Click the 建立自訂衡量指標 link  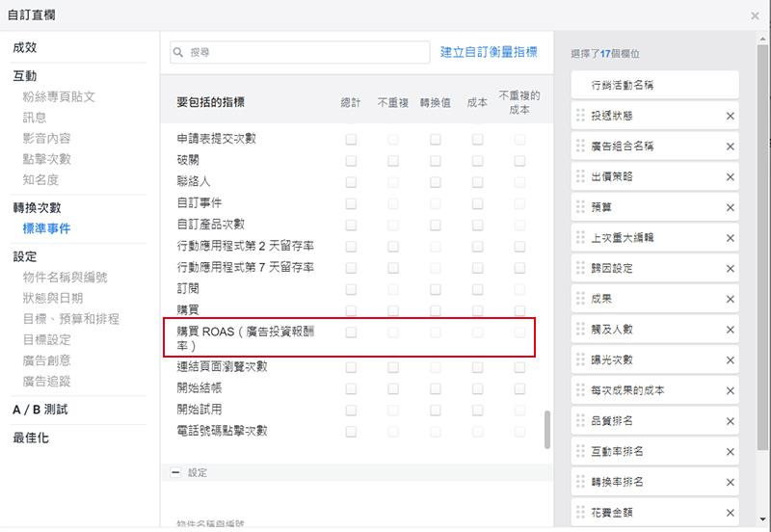[x=489, y=52]
